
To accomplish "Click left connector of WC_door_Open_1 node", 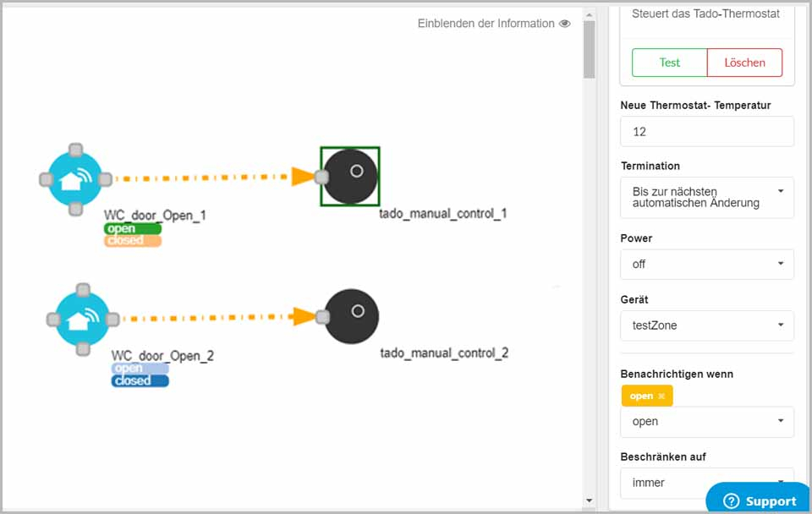I will coord(46,179).
